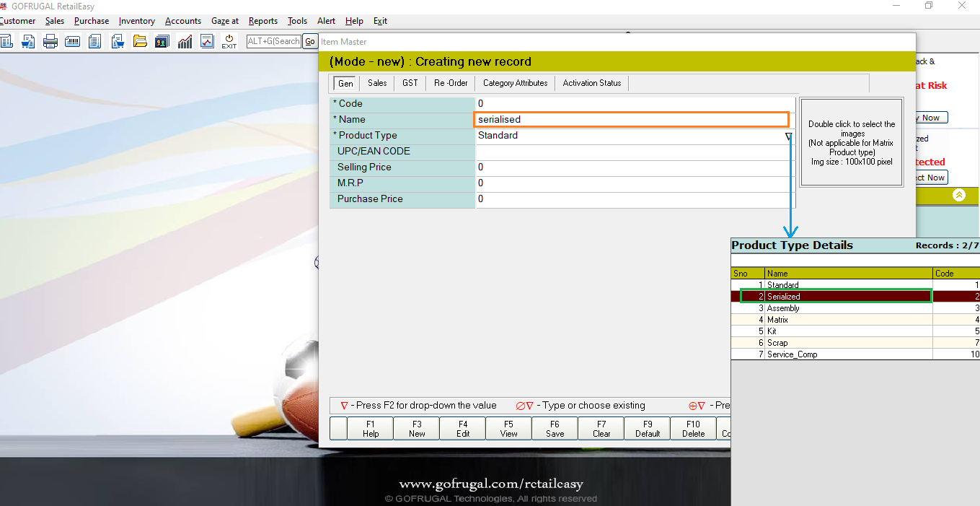The width and height of the screenshot is (980, 506).
Task: Click the line graph report toolbar icon
Action: pos(207,41)
